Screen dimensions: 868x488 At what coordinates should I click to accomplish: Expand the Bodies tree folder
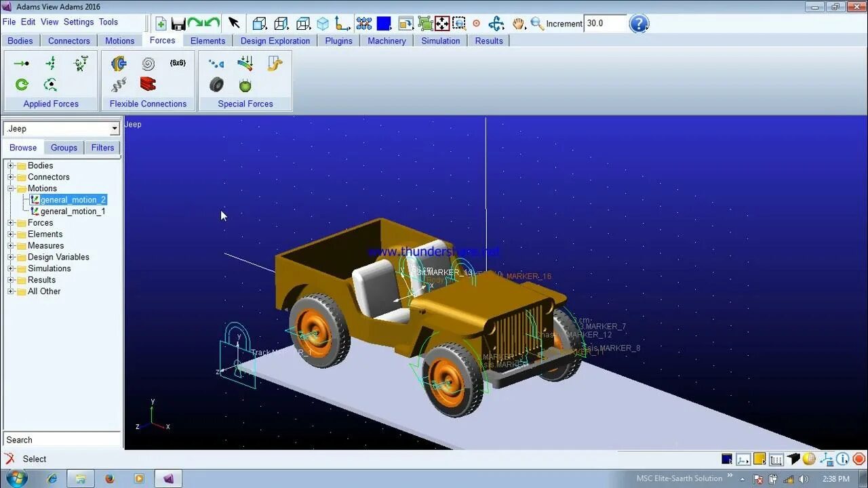11,165
